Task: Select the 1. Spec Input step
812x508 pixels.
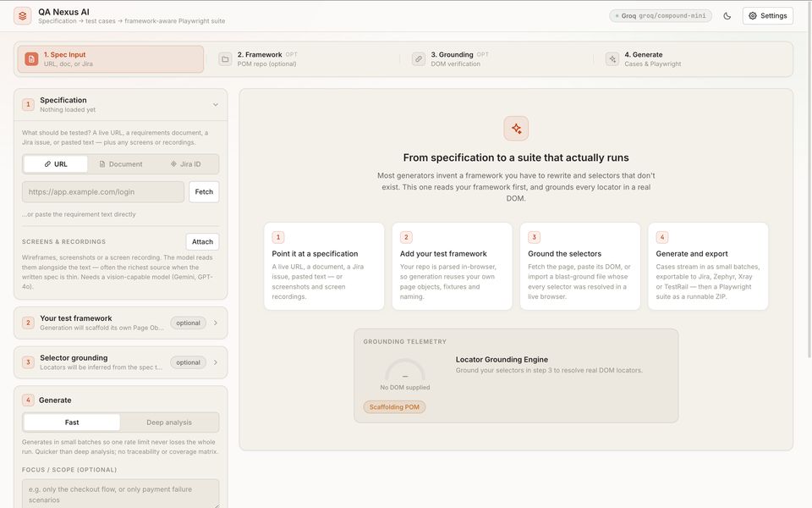Action: [110, 59]
